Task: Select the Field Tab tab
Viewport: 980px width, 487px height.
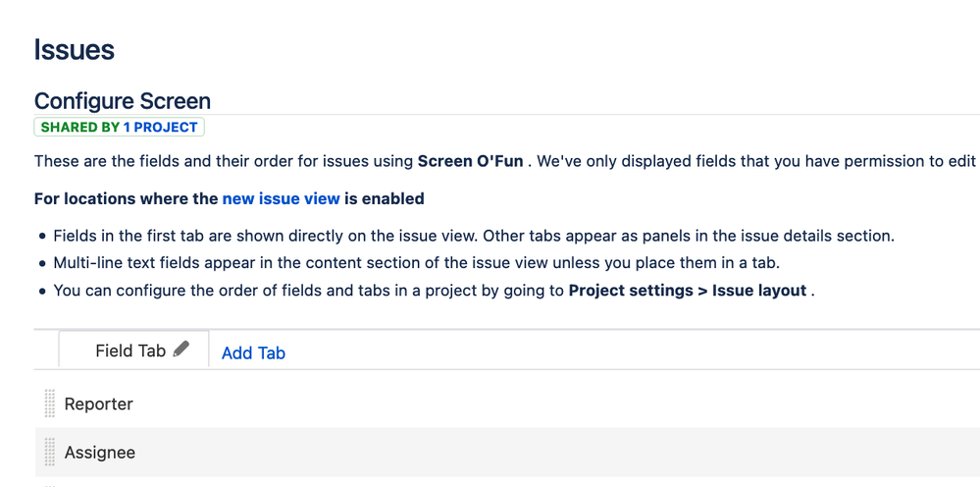Action: 133,351
